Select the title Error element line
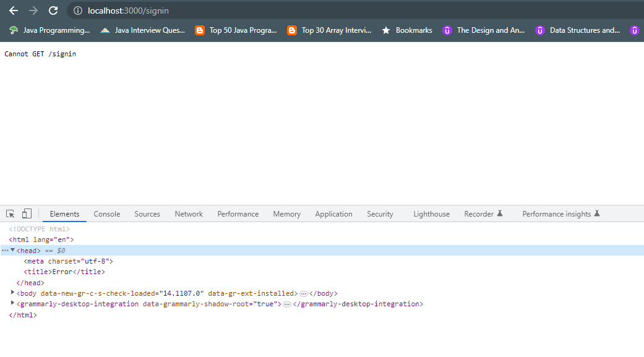This screenshot has width=644, height=357. tap(64, 272)
